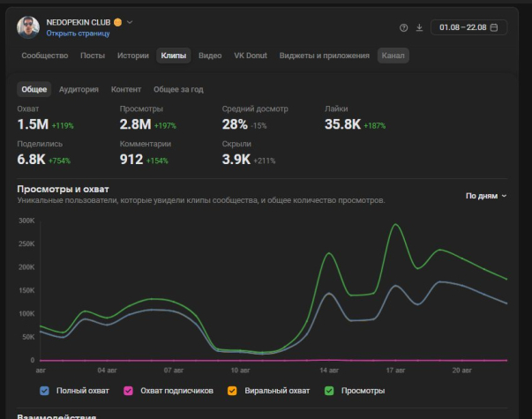Screen dimensions: 532x419
Task: Open the 01.08–22.08 date range picker
Action: (x=468, y=27)
